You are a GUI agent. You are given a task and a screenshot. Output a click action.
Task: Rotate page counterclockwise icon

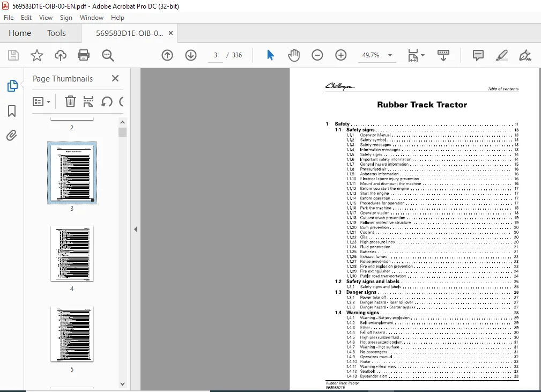pyautogui.click(x=107, y=101)
